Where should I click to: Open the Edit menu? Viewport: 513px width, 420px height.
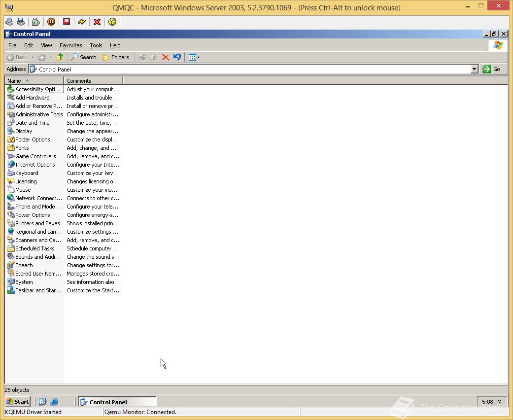(x=29, y=45)
